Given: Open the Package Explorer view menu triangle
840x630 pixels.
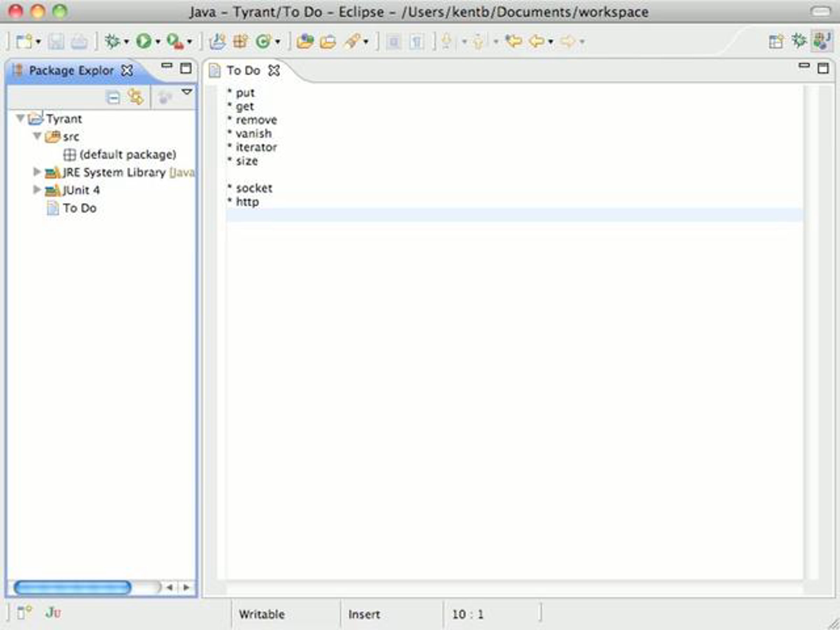Looking at the screenshot, I should click(187, 92).
